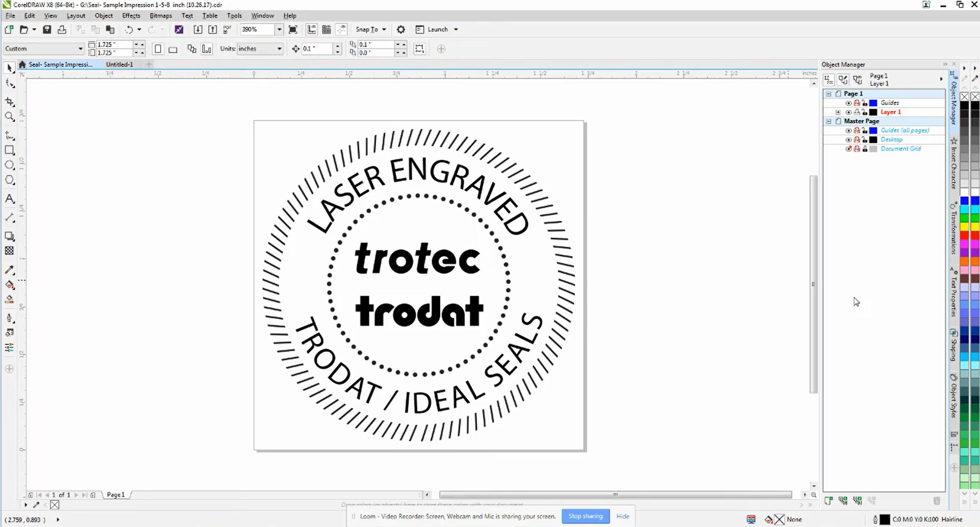Click the Paste icon in toolbar

point(110,29)
